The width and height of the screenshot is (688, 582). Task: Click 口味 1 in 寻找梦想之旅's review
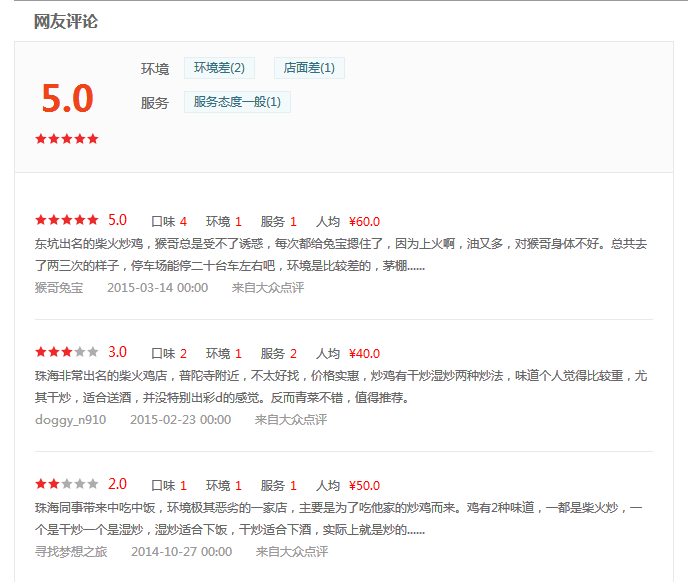(x=169, y=486)
